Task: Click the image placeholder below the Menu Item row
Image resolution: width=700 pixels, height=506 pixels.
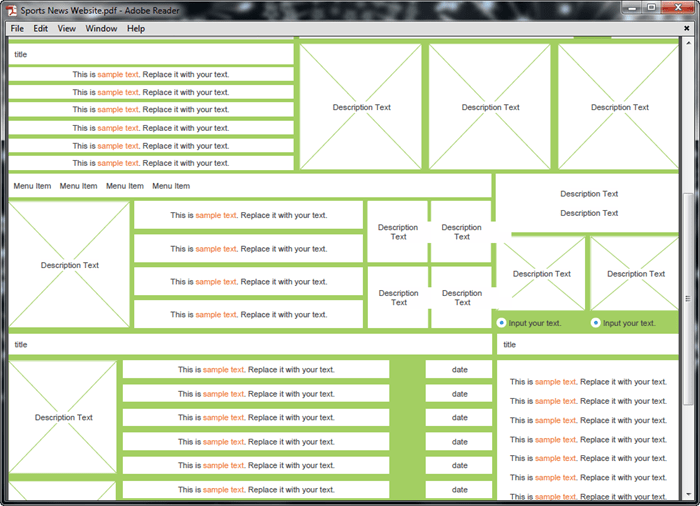Action: (70, 264)
